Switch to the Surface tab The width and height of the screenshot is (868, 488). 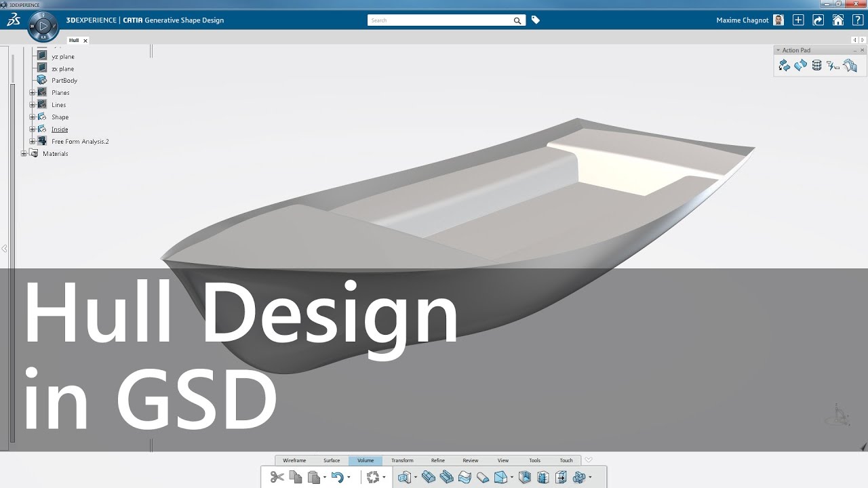[x=332, y=460]
